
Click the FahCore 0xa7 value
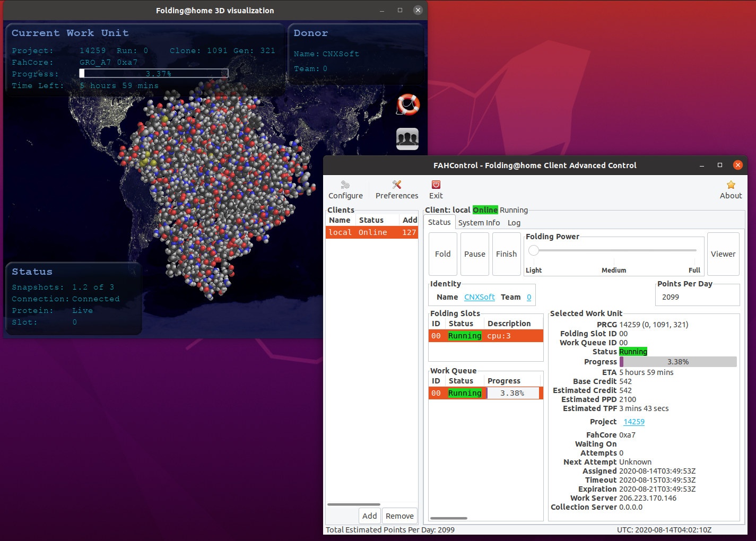coord(627,435)
